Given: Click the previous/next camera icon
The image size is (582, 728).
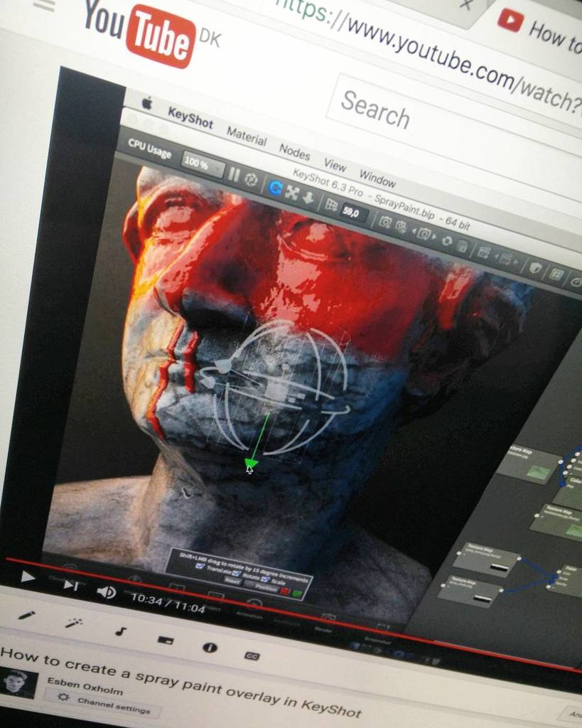Looking at the screenshot, I should point(424,235).
